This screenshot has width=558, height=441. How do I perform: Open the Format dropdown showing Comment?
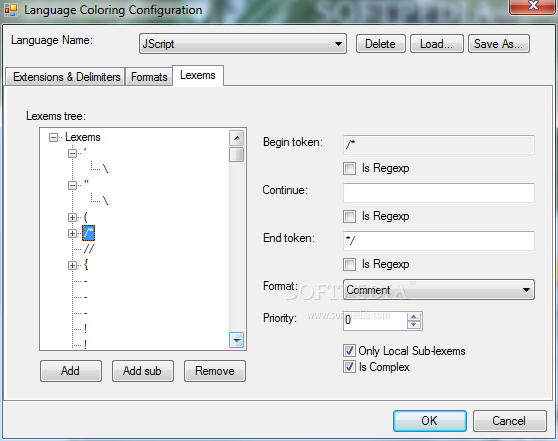click(439, 289)
